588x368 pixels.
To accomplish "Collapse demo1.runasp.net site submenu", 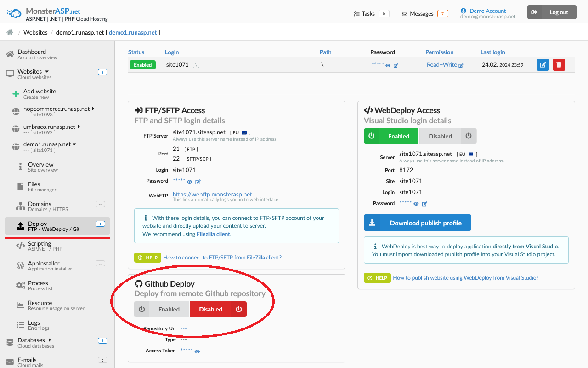I will pyautogui.click(x=74, y=144).
